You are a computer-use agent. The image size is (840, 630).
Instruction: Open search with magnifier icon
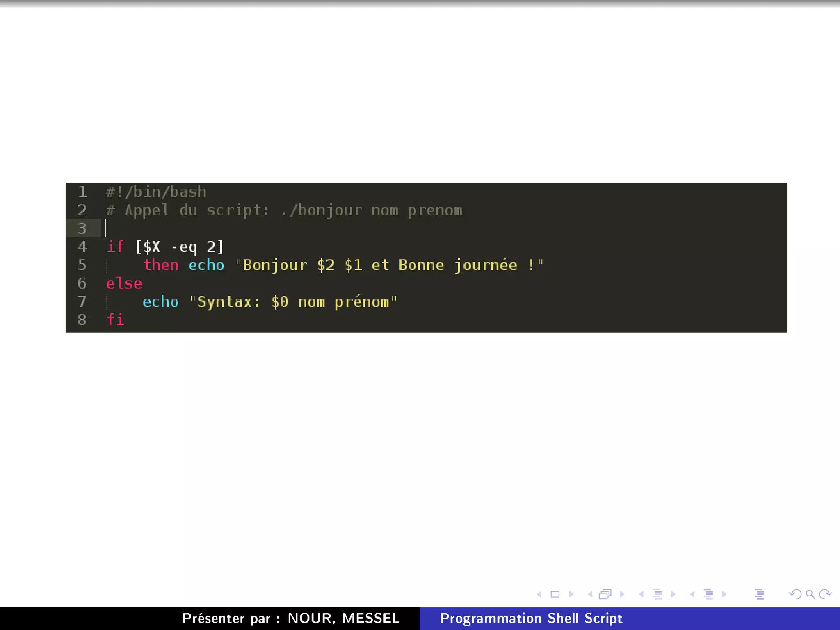[x=810, y=594]
